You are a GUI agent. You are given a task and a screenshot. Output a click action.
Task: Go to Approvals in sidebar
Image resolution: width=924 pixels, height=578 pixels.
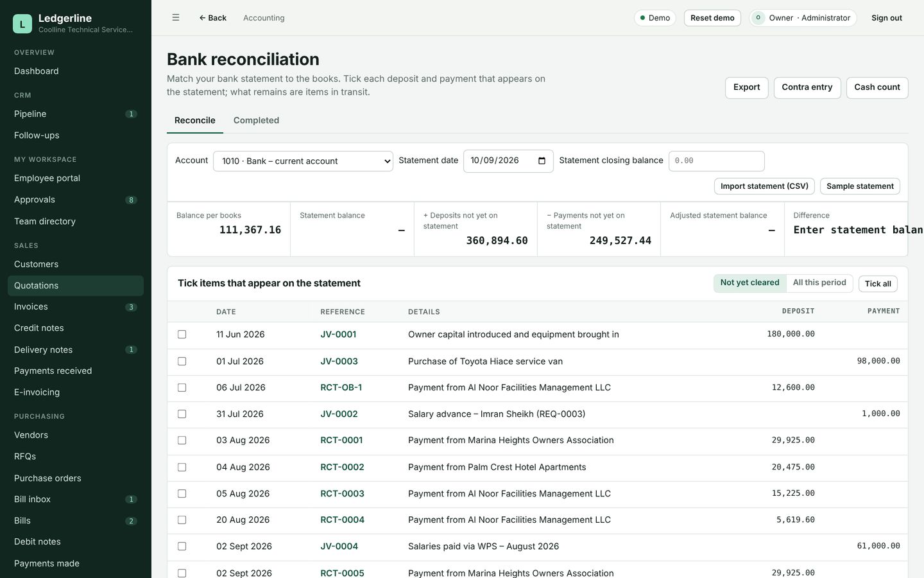[x=76, y=200]
